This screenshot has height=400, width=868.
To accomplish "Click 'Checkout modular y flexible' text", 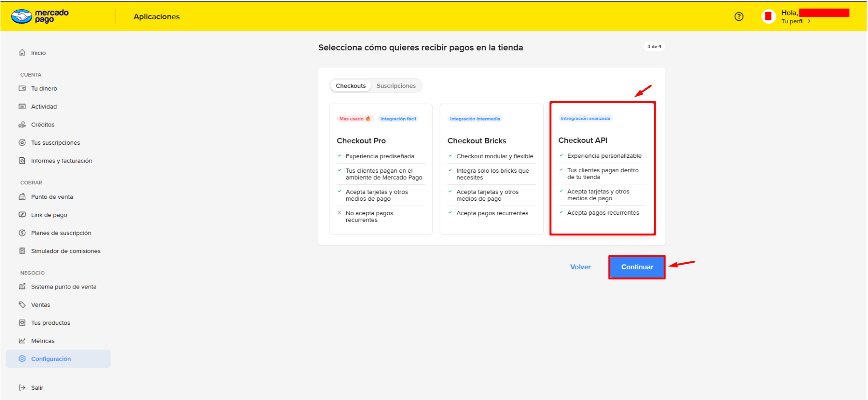I will tap(495, 156).
